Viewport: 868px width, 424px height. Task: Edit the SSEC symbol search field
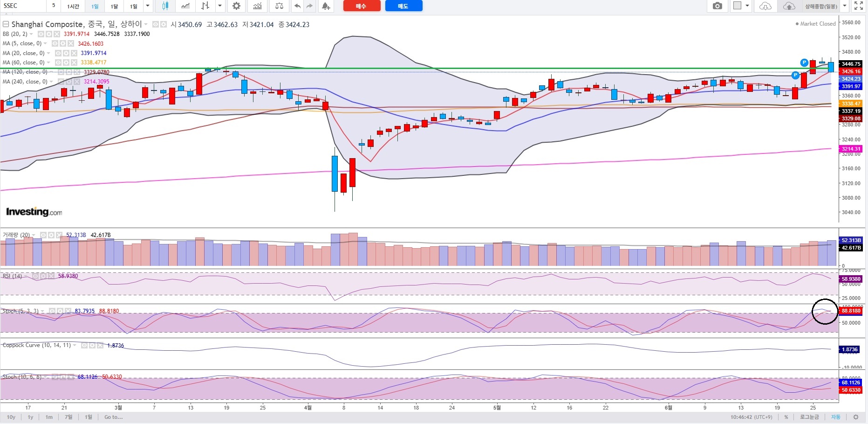[22, 6]
